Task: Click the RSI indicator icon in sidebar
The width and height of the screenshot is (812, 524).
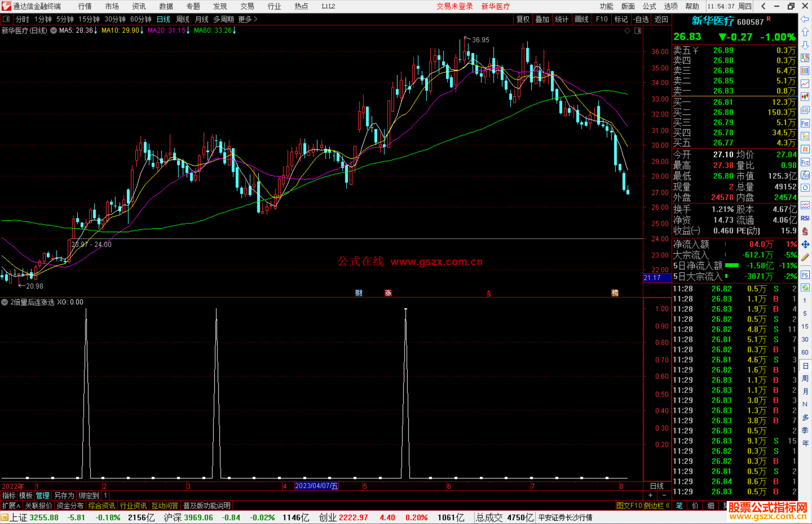Action: click(805, 218)
